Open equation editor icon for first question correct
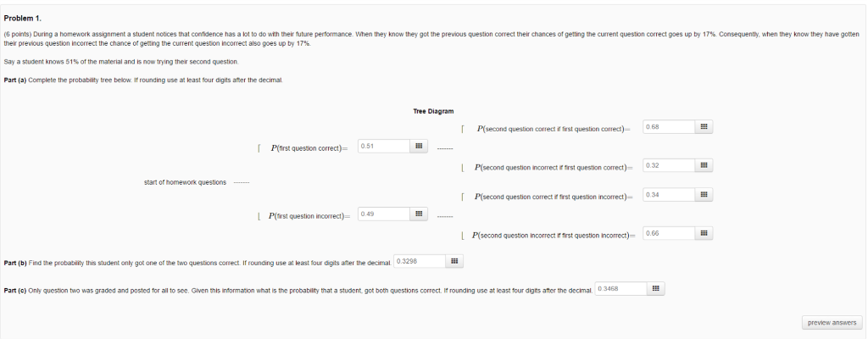 pyautogui.click(x=419, y=147)
